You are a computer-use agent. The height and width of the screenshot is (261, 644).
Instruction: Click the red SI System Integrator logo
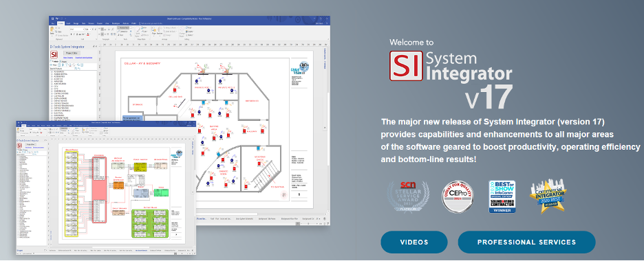406,65
